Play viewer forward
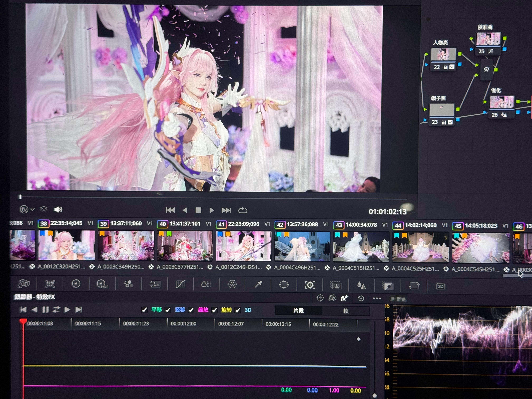 click(x=212, y=210)
